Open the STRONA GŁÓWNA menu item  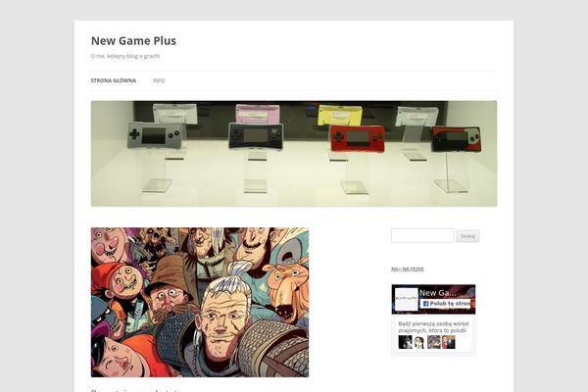pos(114,80)
